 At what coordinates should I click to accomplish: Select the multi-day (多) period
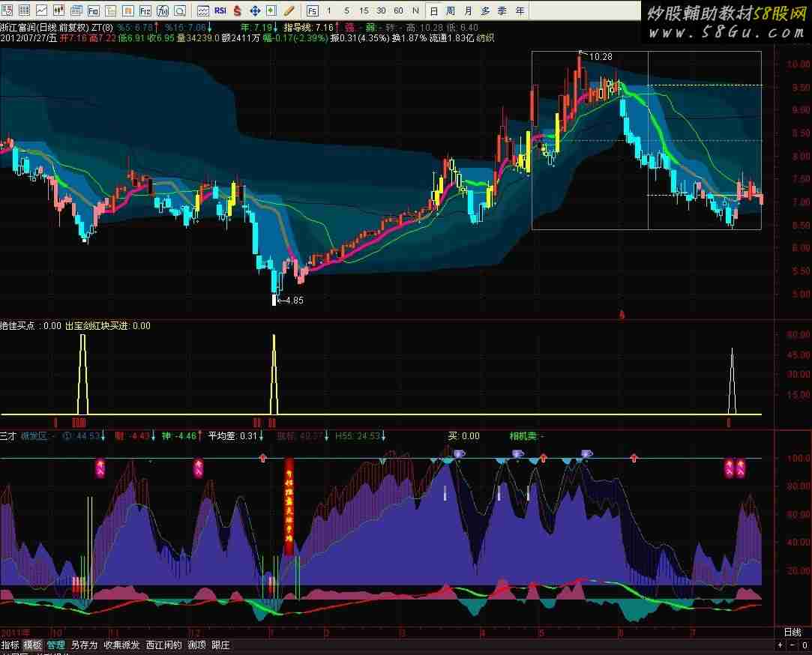click(x=484, y=10)
